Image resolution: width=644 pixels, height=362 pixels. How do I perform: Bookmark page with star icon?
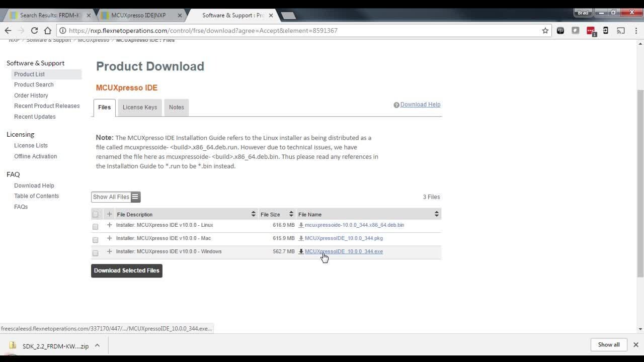tap(545, 31)
